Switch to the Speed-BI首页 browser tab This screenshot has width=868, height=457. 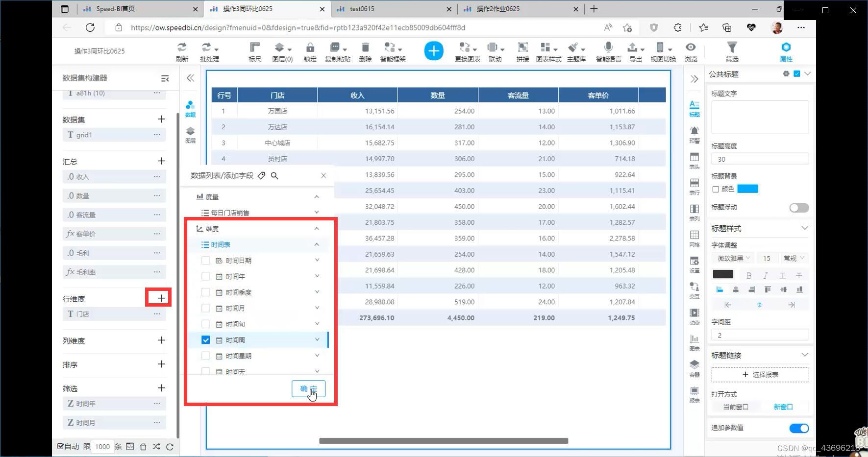click(139, 9)
